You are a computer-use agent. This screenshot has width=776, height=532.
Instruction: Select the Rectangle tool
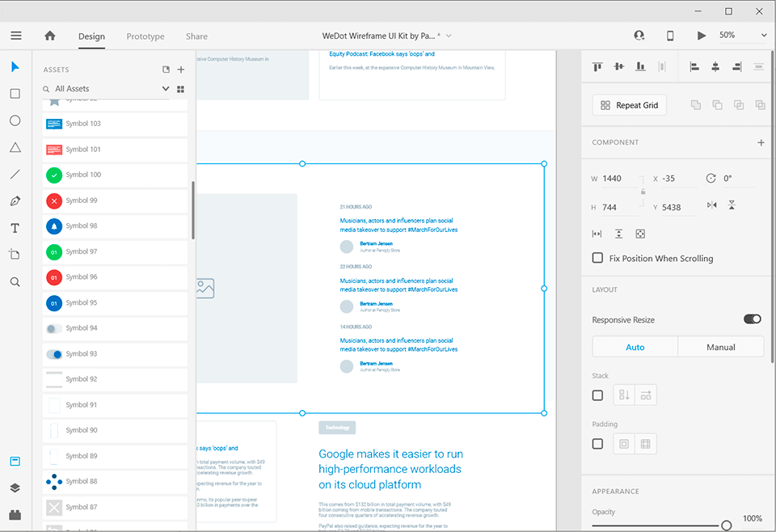coord(15,93)
